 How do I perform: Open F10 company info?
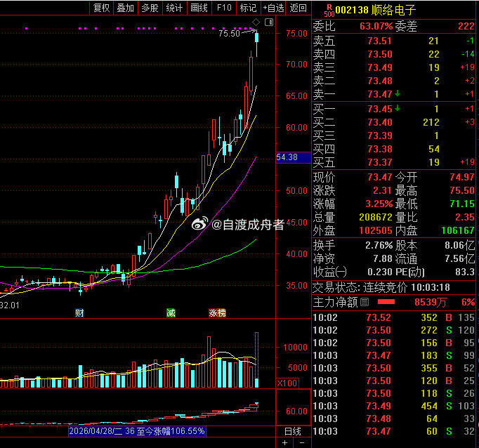click(224, 8)
